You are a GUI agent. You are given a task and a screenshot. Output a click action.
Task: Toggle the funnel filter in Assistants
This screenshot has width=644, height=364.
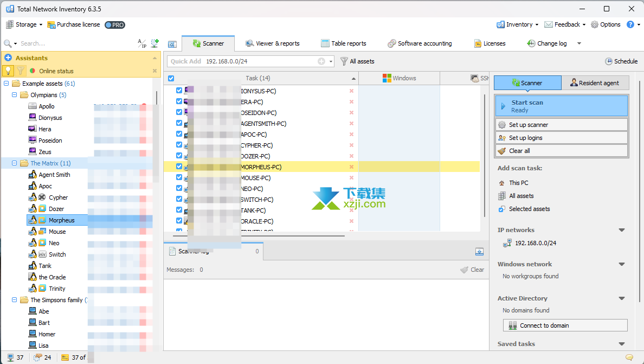pyautogui.click(x=20, y=71)
